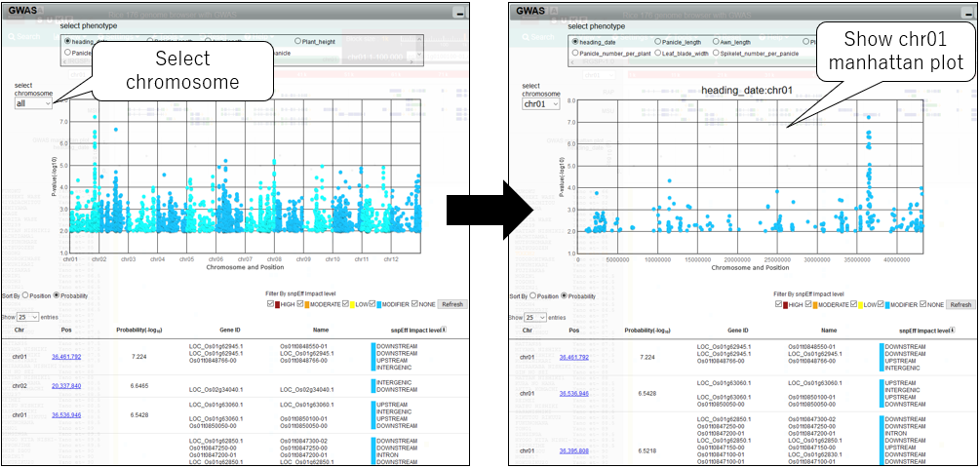
Task: Minimize the all-chromosome GWAS window
Action: pyautogui.click(x=459, y=12)
